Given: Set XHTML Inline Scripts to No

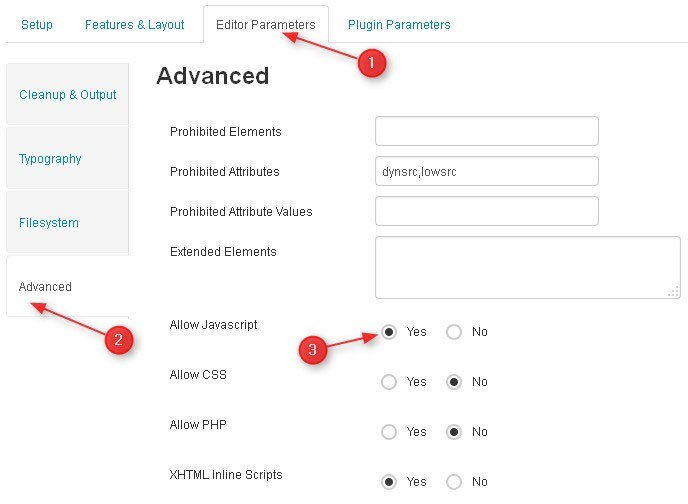Looking at the screenshot, I should pyautogui.click(x=454, y=482).
